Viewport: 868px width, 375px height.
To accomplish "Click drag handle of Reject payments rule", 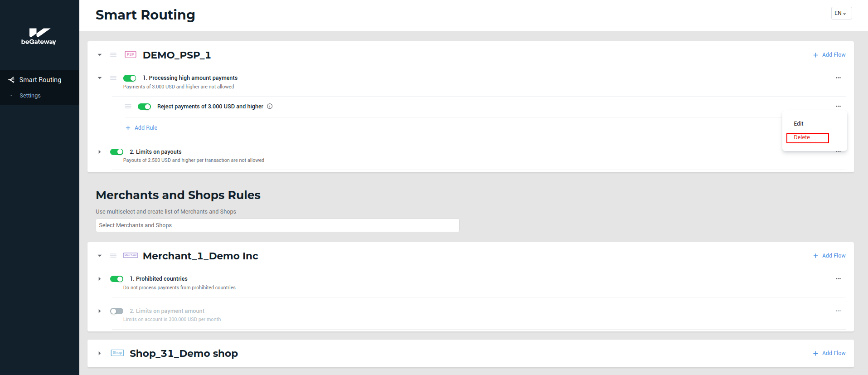I will pos(128,107).
